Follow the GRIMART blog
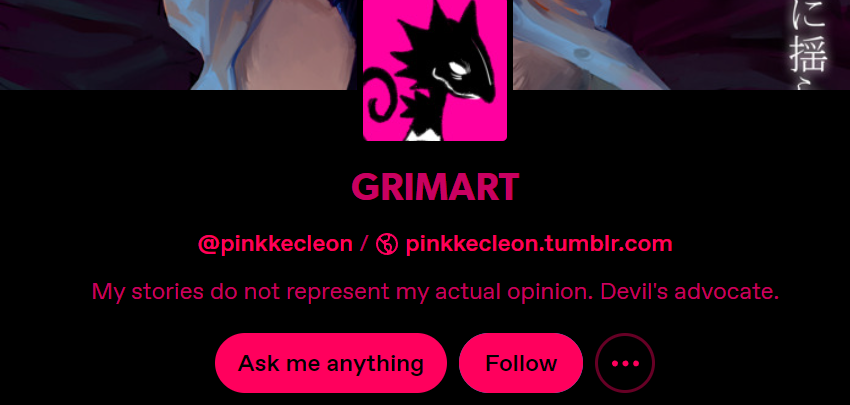 (521, 363)
